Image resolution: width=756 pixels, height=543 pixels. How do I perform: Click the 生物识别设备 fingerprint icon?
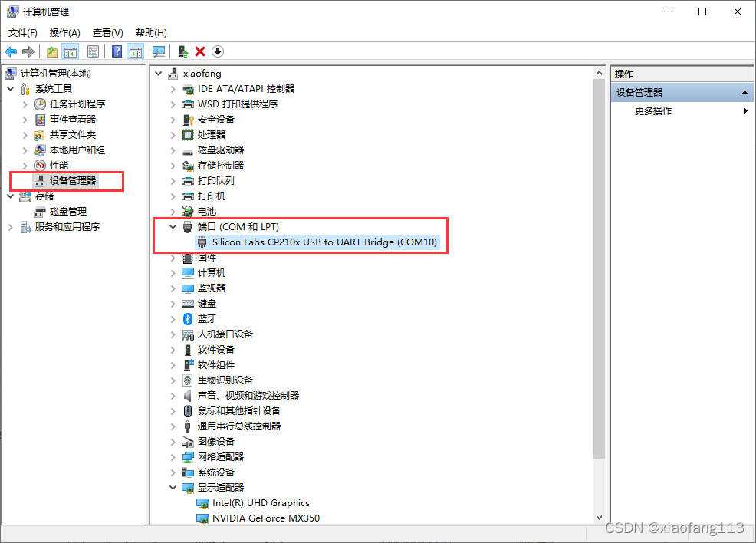188,380
